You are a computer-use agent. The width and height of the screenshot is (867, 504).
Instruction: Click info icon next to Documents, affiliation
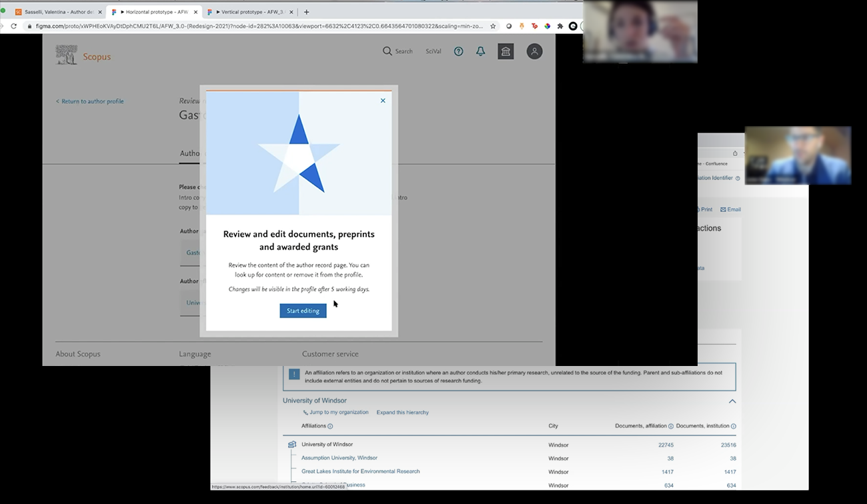[x=671, y=426]
